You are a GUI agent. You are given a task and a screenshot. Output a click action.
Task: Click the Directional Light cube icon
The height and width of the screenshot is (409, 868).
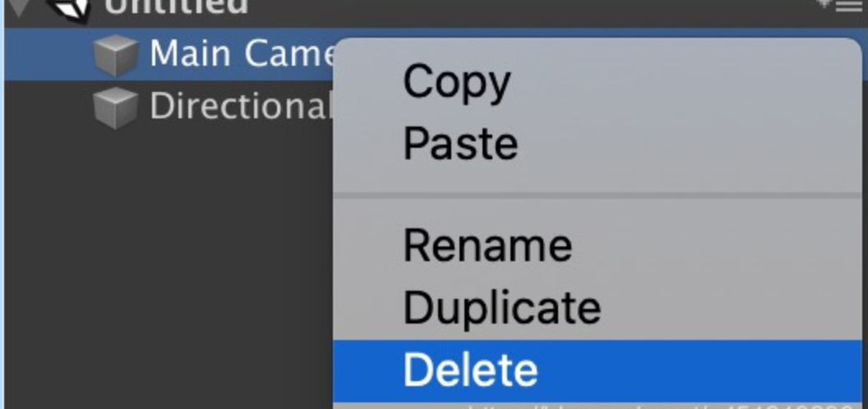pos(115,107)
